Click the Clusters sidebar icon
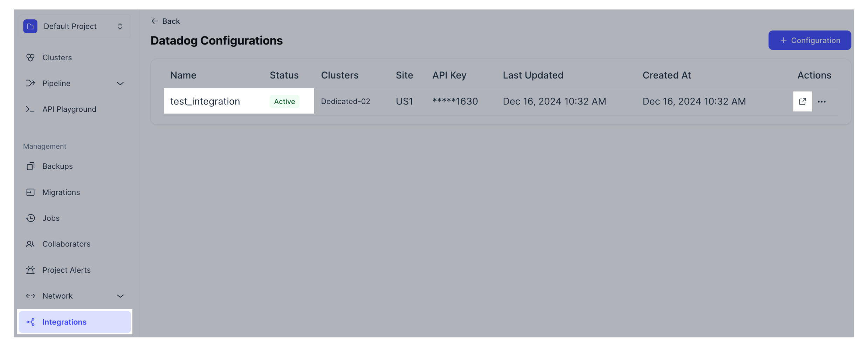 pos(30,57)
